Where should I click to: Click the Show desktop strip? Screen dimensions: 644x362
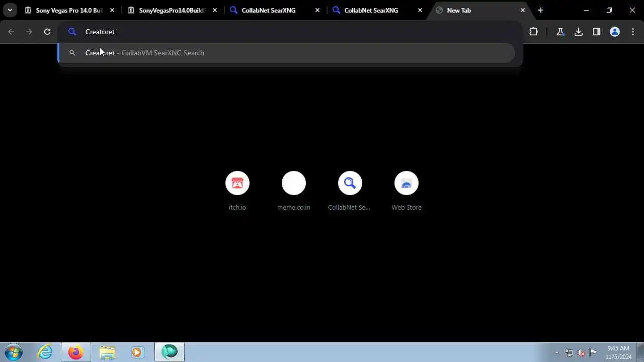point(640,352)
